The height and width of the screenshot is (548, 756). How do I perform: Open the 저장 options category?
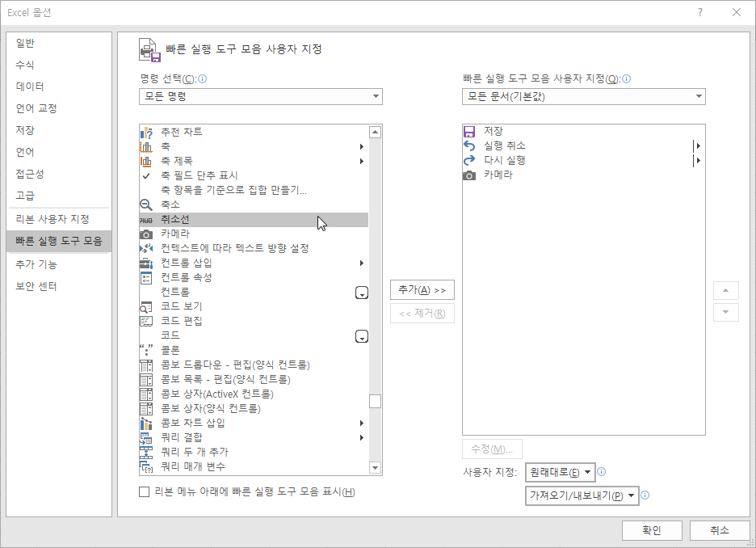[59, 130]
